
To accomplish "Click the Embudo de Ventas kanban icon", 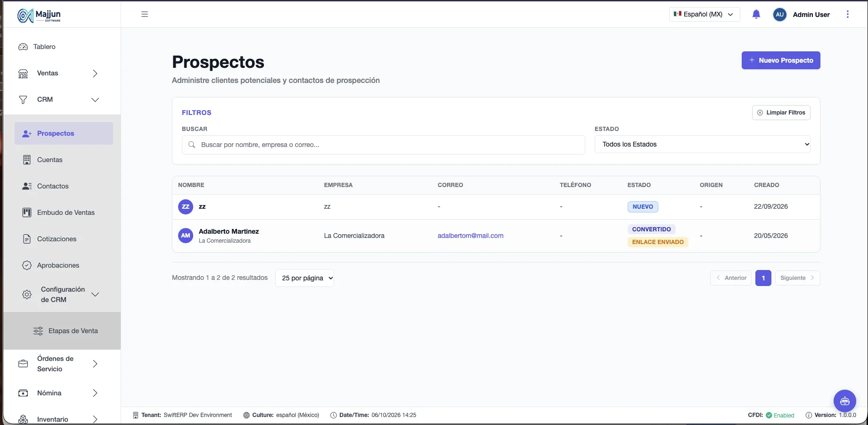I will 27,212.
